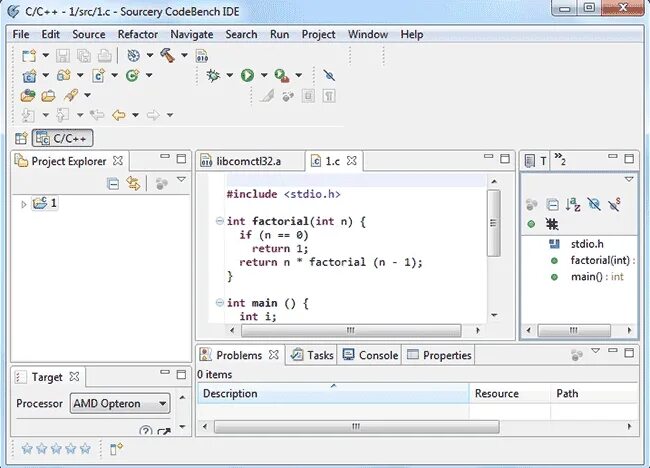Open the build configuration gear icon

point(133,55)
